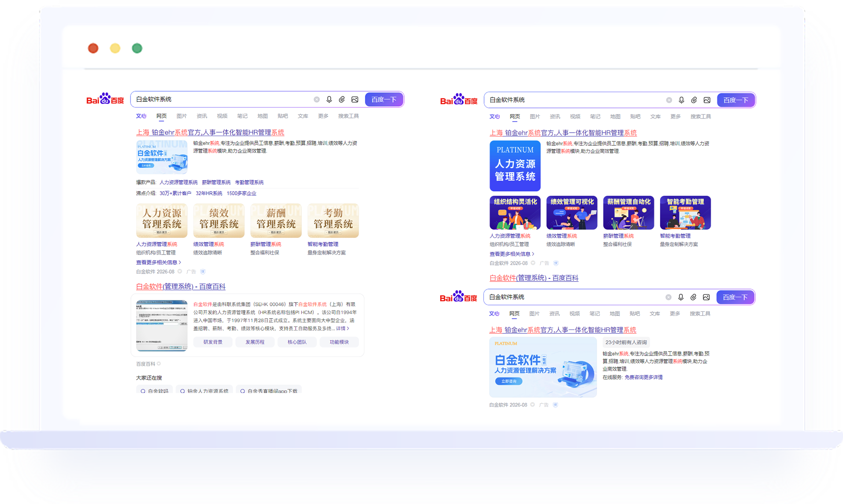Image resolution: width=843 pixels, height=504 pixels.
Task: Clear the query with X in lower-right search bar
Action: click(x=668, y=297)
